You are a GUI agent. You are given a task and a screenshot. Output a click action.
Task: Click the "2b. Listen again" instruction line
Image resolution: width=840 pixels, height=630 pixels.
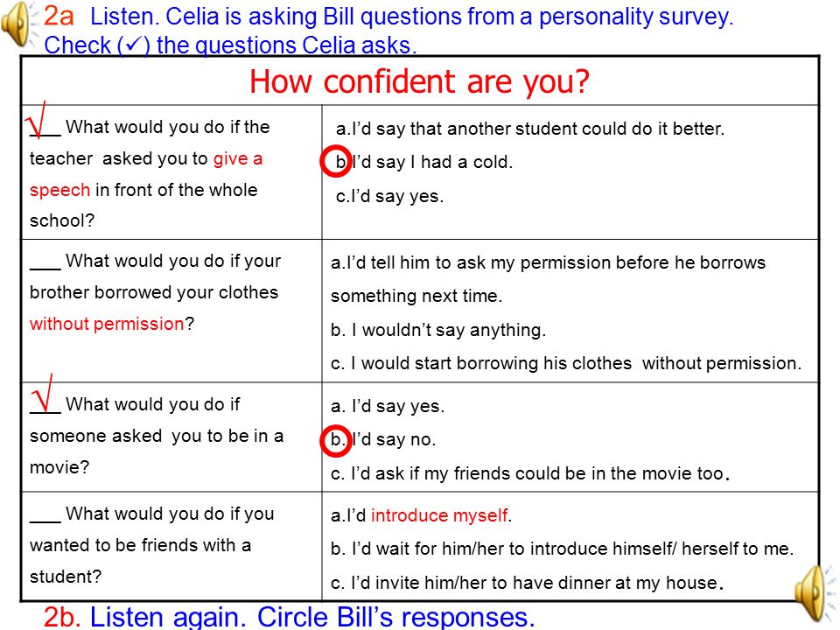pos(290,617)
